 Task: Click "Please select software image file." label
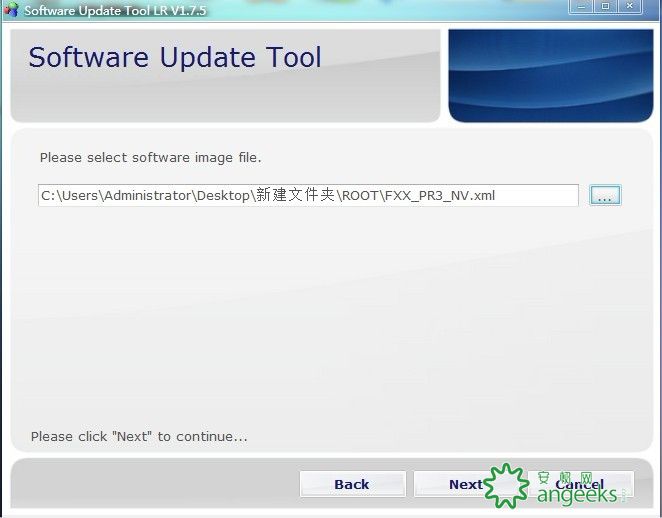pyautogui.click(x=151, y=157)
